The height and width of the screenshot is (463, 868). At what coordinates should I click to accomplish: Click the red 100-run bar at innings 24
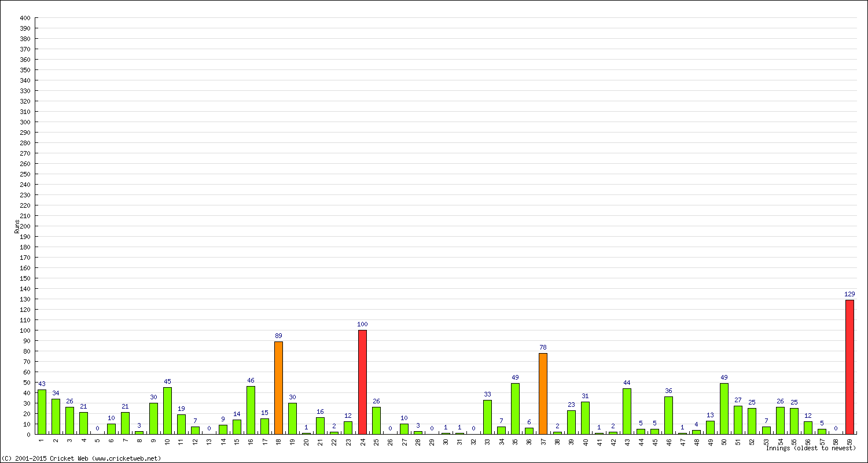362,382
